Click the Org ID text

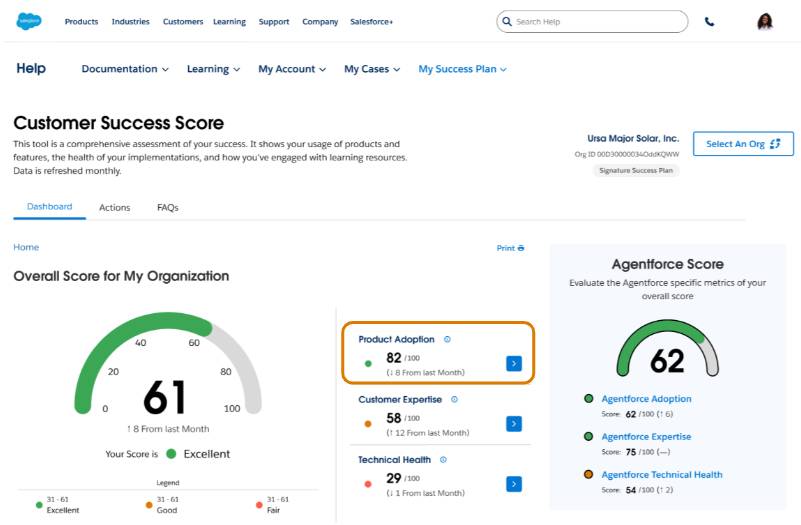coord(627,154)
